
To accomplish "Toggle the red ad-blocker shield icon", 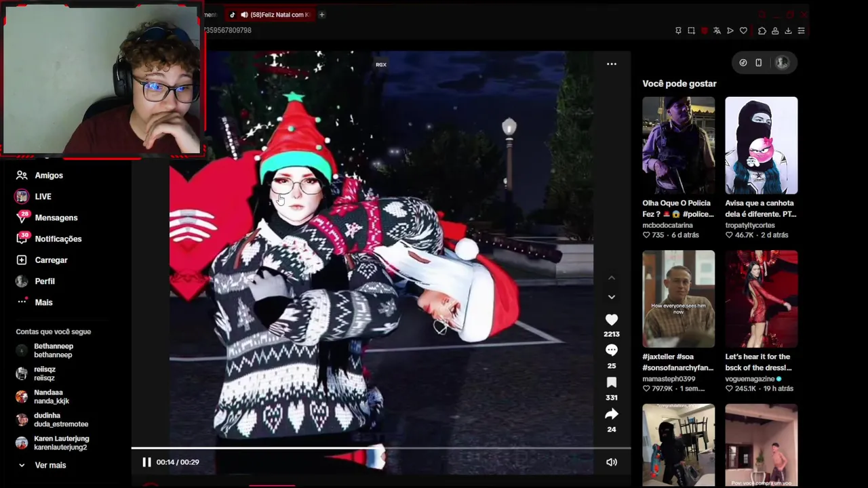I will 704,30.
